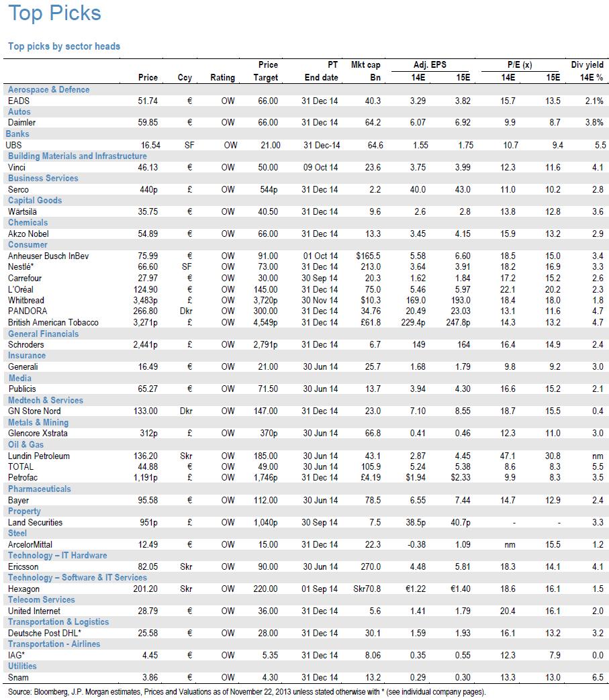Select the British American Tobacco name
Image resolution: width=609 pixels, height=700 pixels.
[x=53, y=322]
